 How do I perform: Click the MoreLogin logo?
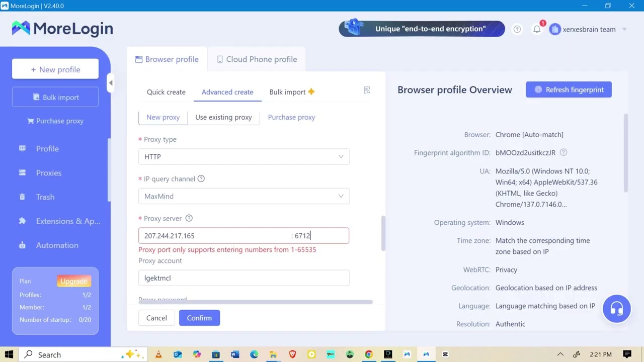pyautogui.click(x=62, y=29)
